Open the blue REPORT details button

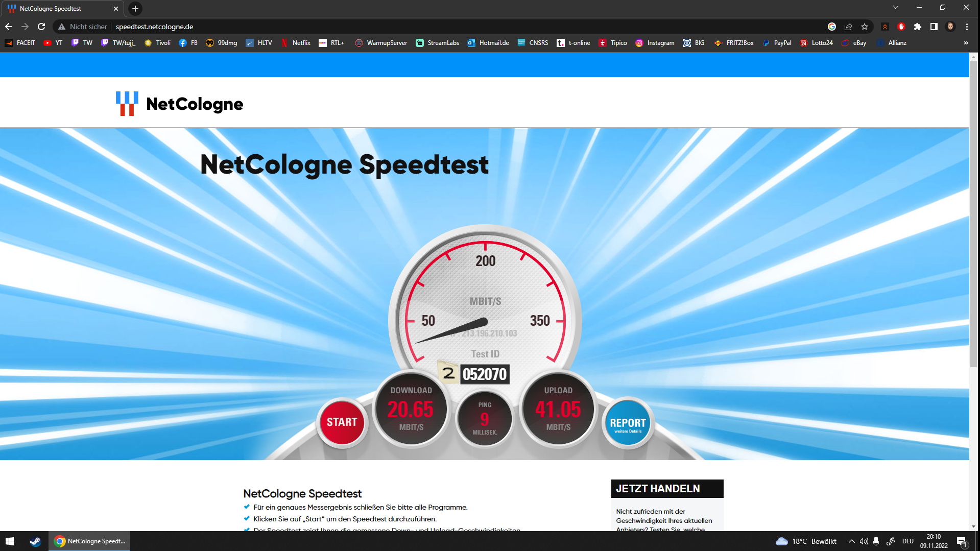point(628,423)
